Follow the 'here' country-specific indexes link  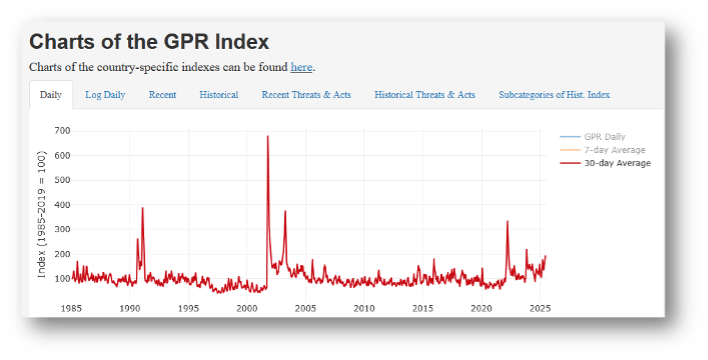click(x=301, y=67)
